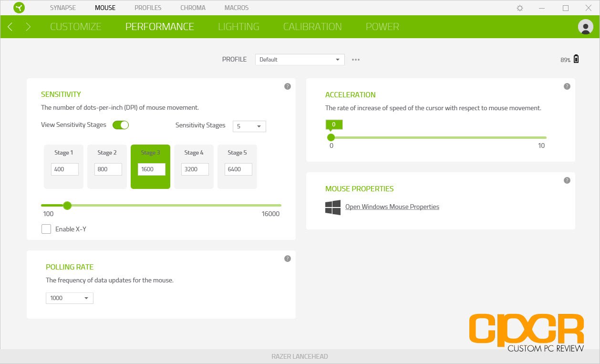The width and height of the screenshot is (600, 364).
Task: Open Polling Rate help question mark
Action: (x=287, y=259)
